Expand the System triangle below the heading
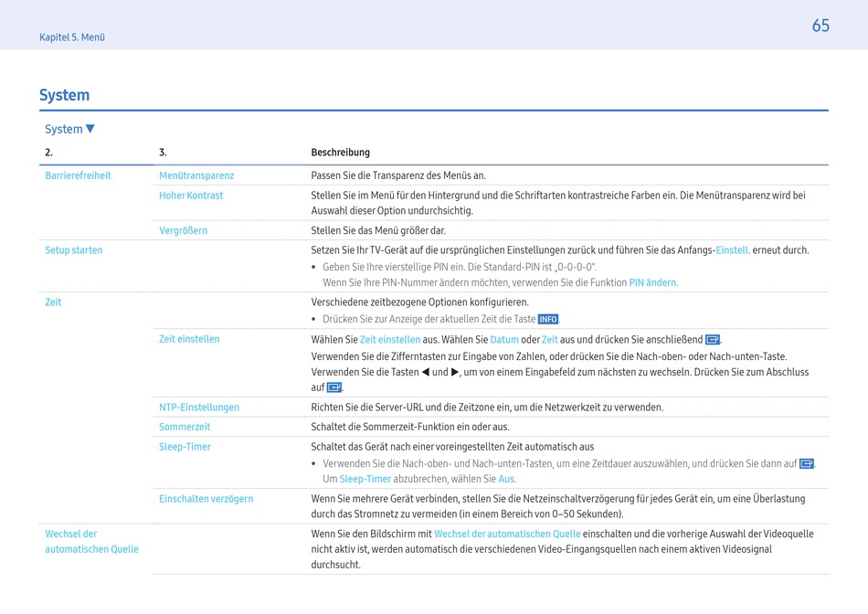 90,129
